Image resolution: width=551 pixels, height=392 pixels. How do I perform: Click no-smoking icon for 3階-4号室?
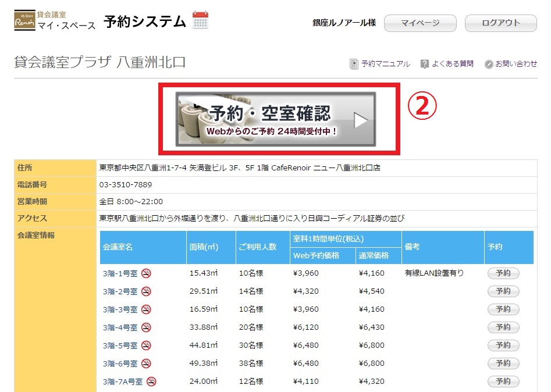tap(146, 327)
